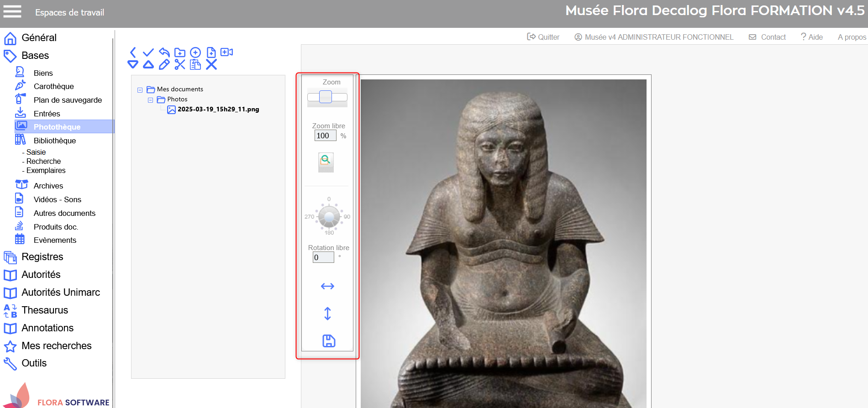This screenshot has width=868, height=408.
Task: Open the Thesaurus section
Action: (x=45, y=310)
